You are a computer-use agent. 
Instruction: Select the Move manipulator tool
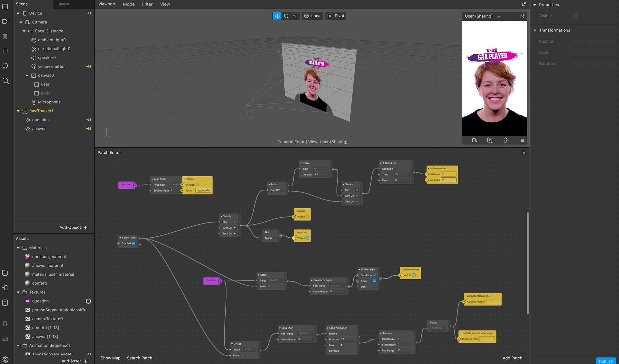tap(277, 16)
